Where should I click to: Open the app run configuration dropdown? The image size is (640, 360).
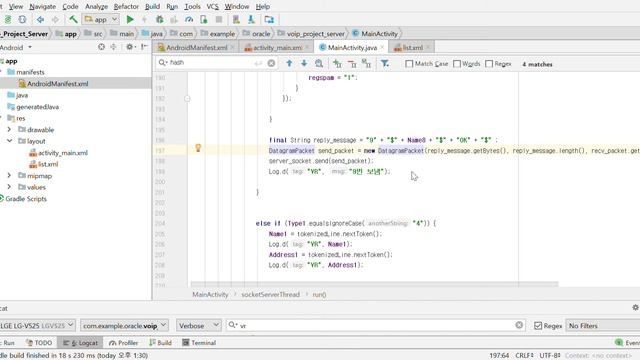(101, 19)
